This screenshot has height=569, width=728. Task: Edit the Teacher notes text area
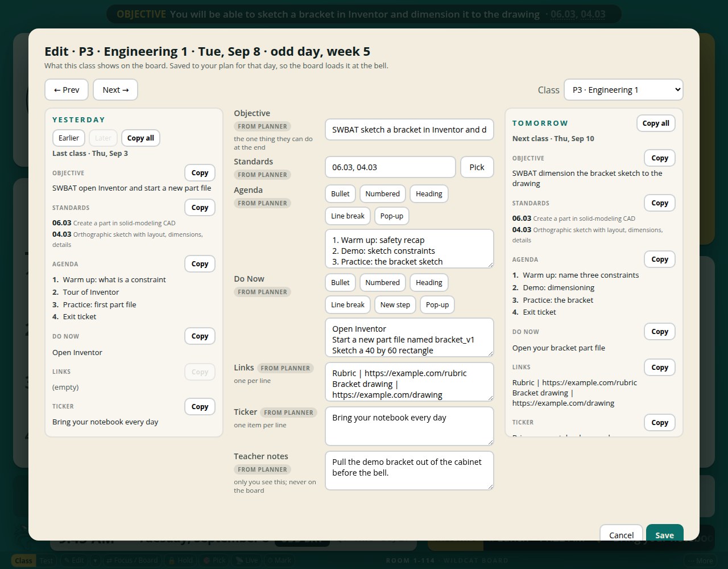409,471
